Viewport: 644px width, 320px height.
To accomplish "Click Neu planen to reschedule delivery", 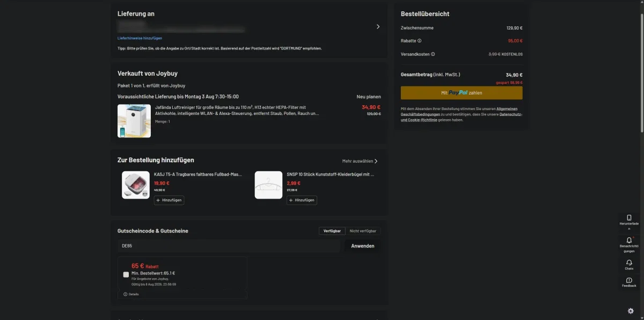I will (x=369, y=97).
